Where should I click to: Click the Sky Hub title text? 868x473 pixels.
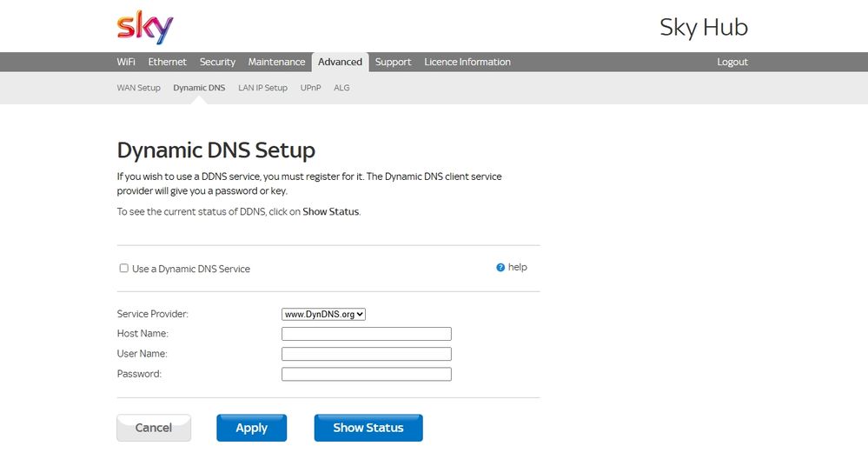pos(704,27)
